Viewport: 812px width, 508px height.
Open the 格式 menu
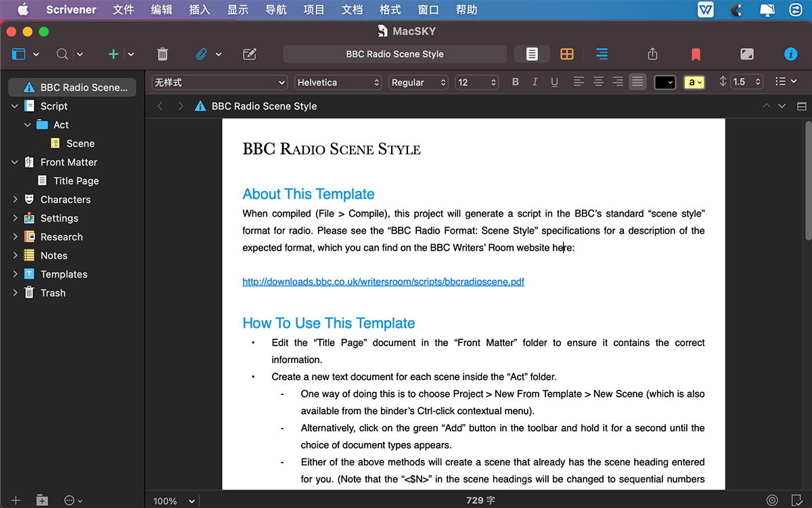tap(390, 9)
